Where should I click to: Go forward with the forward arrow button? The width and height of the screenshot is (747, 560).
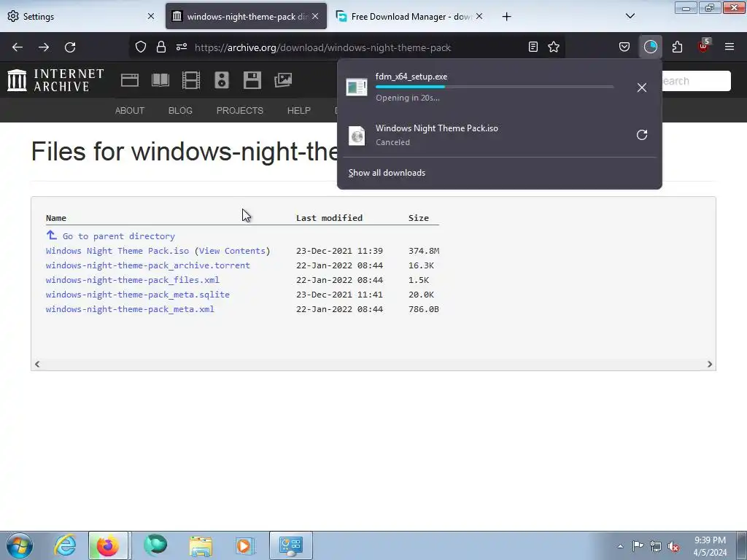[x=44, y=47]
